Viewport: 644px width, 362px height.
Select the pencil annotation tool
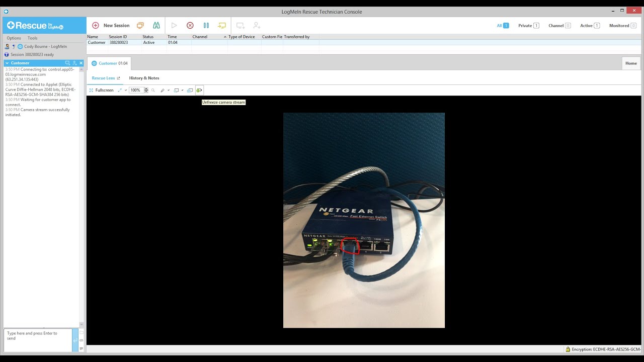[x=163, y=90]
